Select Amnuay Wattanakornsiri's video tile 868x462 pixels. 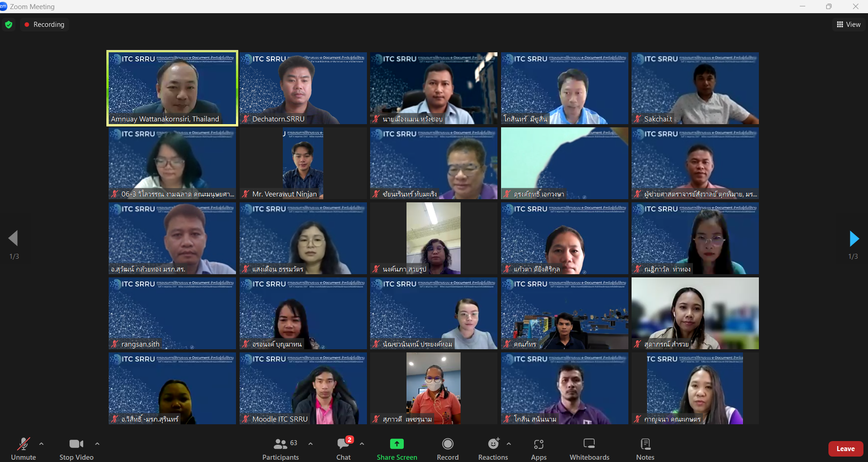172,88
